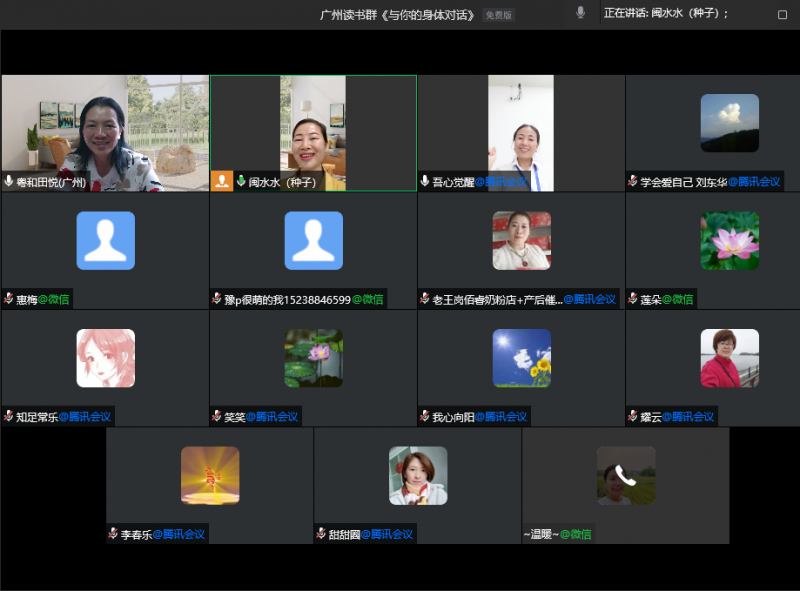
Task: Click the cloud sky avatar of 学会爱自己 刘东华
Action: click(729, 123)
